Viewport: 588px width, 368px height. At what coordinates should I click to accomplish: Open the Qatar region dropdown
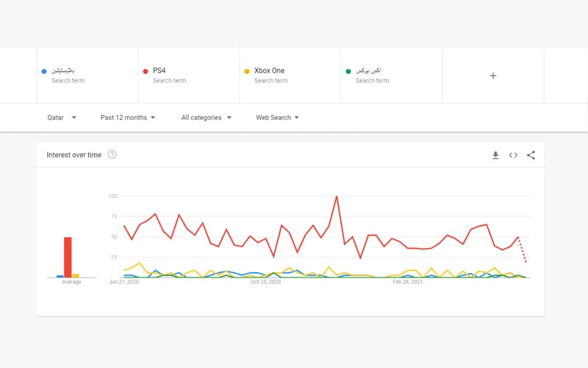(60, 117)
